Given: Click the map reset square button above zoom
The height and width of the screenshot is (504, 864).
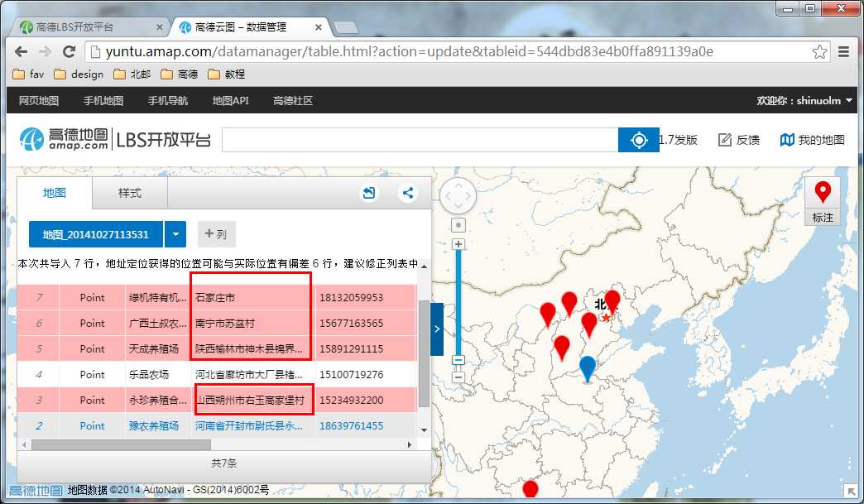Looking at the screenshot, I should [x=458, y=225].
